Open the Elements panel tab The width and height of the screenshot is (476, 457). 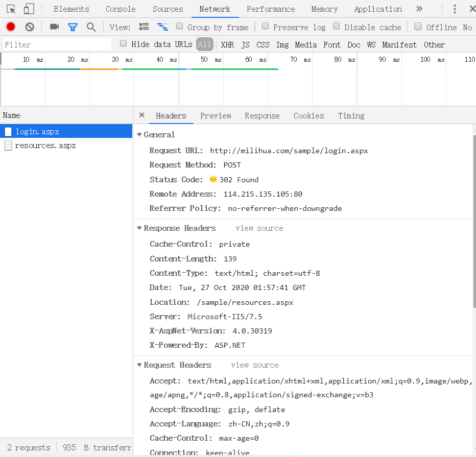(x=72, y=9)
